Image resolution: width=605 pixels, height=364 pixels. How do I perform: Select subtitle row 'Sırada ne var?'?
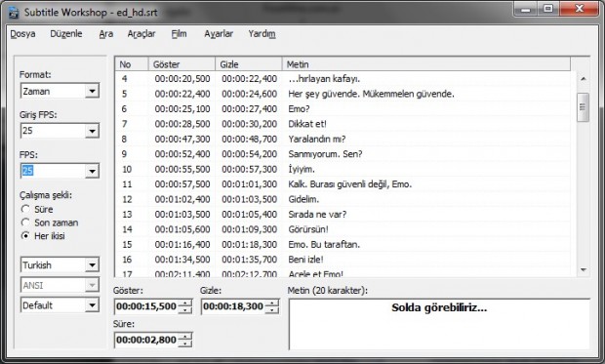click(x=343, y=215)
